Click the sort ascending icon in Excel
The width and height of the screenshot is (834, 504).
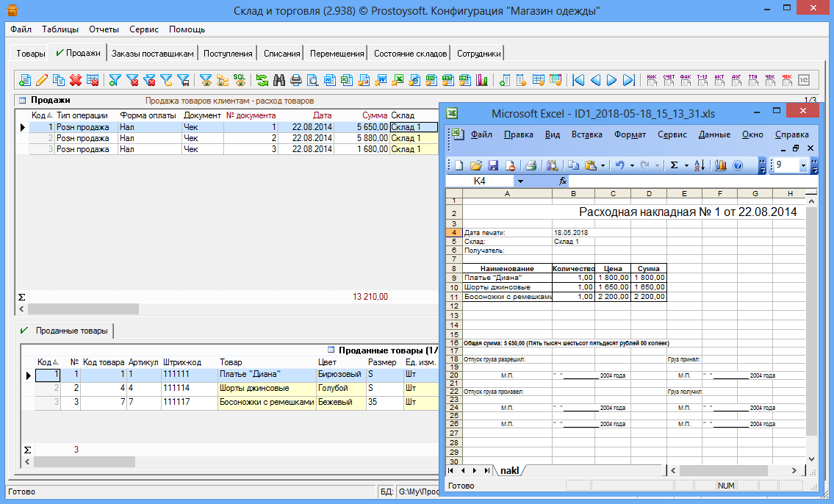700,165
